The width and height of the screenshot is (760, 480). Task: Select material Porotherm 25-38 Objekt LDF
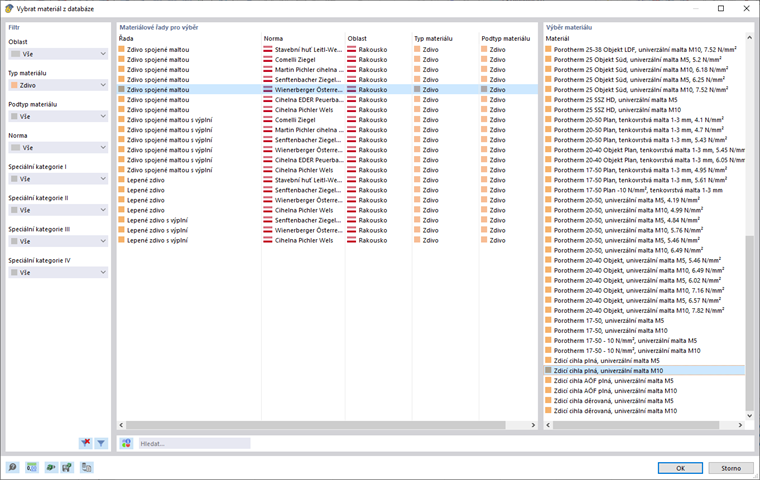pyautogui.click(x=645, y=49)
